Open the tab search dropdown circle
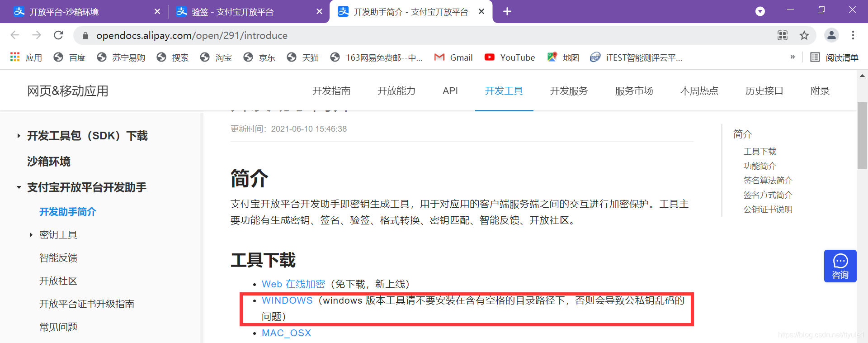Viewport: 868px width, 343px height. tap(760, 11)
